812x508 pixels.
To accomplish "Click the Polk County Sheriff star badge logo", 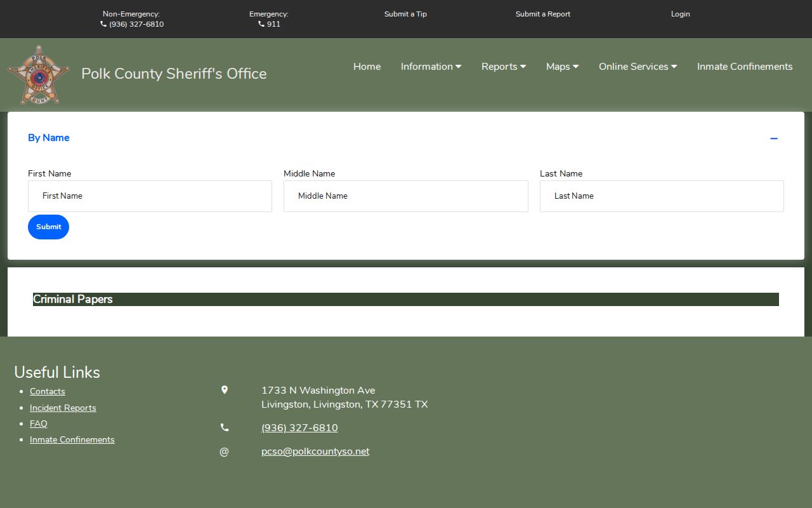I will pos(39,75).
